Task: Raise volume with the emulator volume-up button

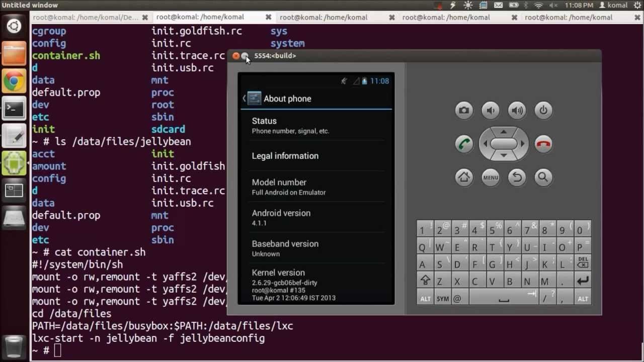Action: coord(517,110)
